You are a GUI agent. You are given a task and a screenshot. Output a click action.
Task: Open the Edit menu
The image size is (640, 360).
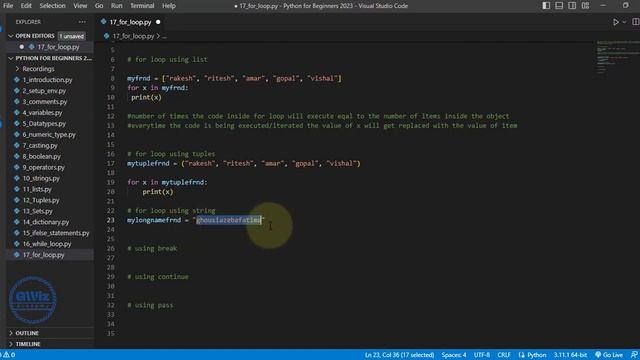tap(26, 6)
